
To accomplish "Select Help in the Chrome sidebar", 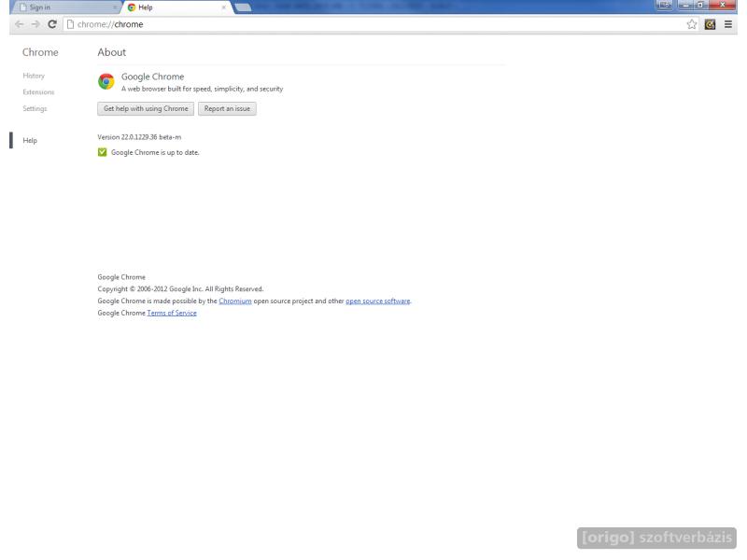I will 30,141.
